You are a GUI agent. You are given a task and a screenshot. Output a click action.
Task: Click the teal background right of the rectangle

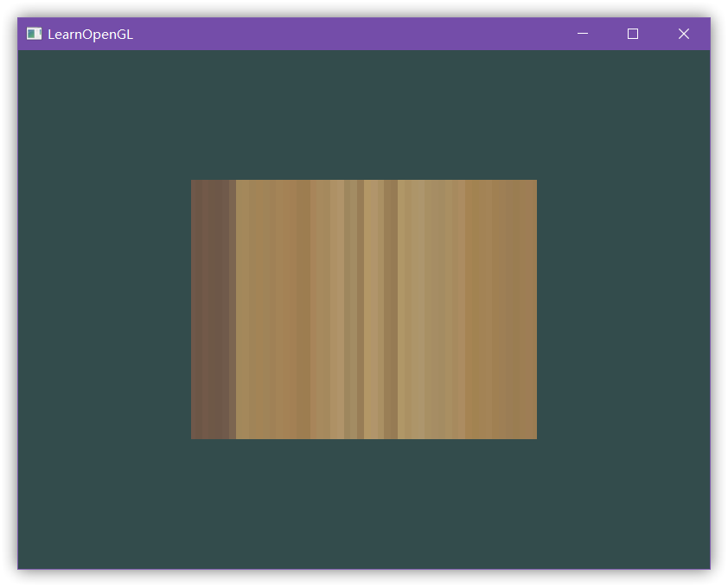623,309
